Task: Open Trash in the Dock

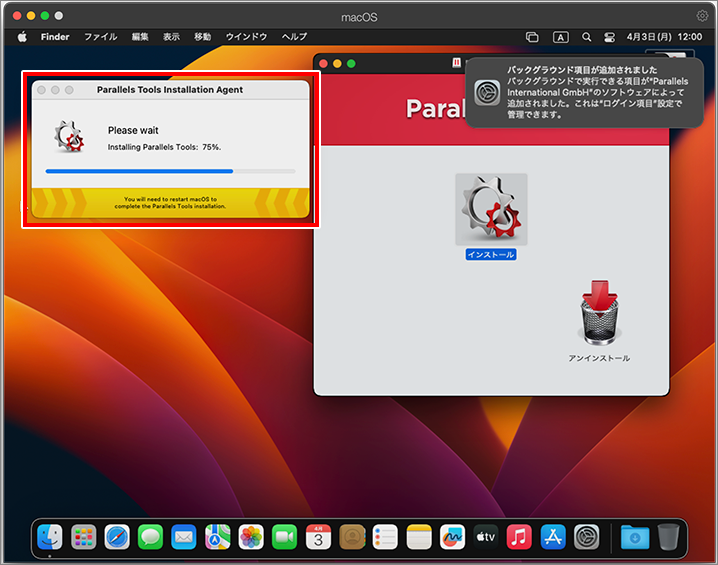Action: coord(669,537)
